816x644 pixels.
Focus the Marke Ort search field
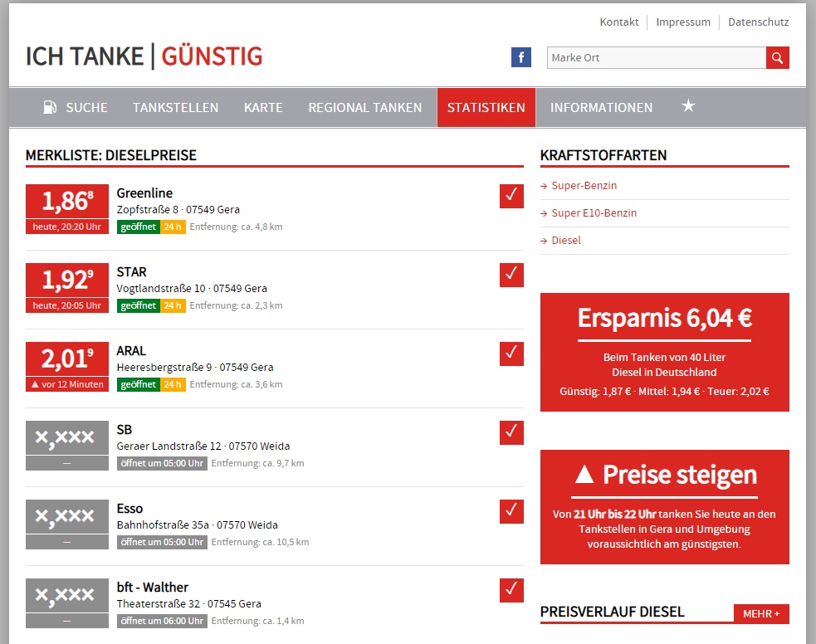tap(657, 58)
